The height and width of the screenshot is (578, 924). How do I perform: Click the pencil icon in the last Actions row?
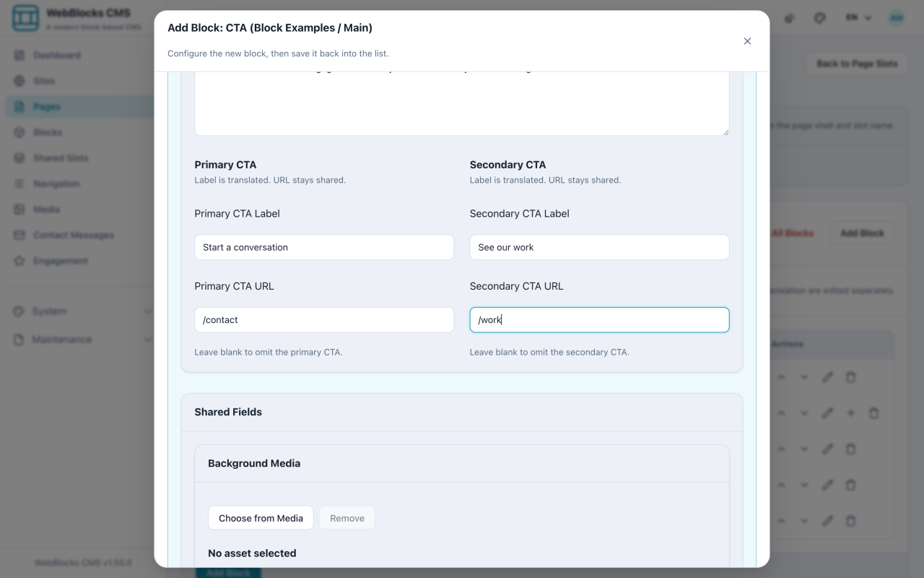click(x=827, y=520)
